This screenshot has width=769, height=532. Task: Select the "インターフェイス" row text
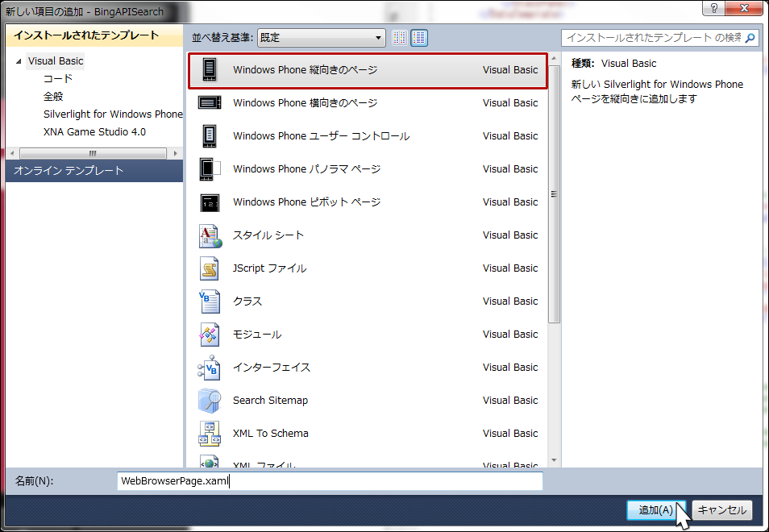[x=272, y=368]
